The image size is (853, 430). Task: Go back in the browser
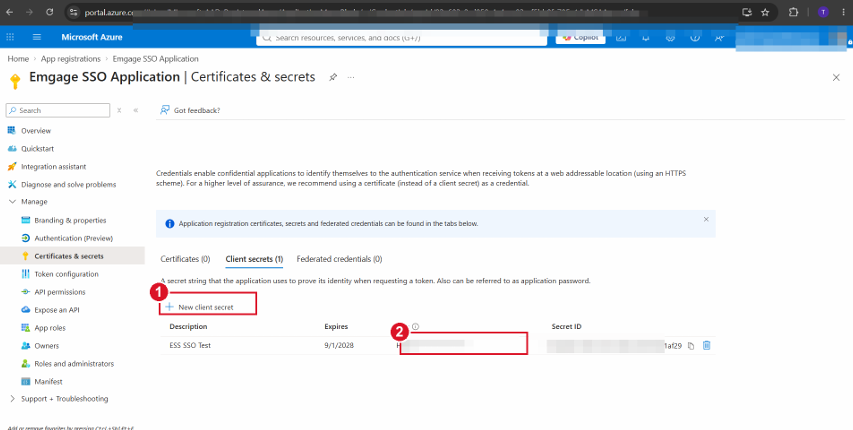tap(10, 12)
